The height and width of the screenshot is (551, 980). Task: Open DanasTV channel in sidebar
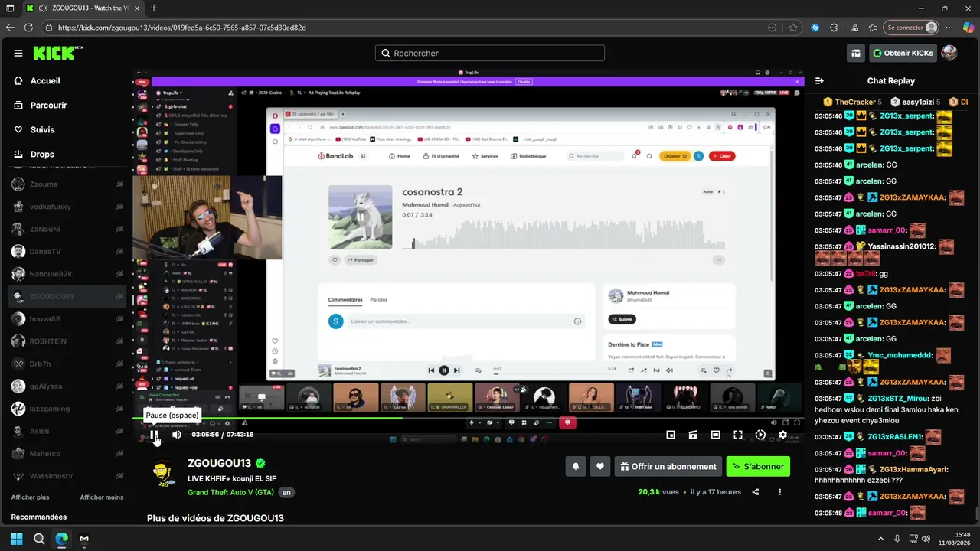pyautogui.click(x=67, y=251)
